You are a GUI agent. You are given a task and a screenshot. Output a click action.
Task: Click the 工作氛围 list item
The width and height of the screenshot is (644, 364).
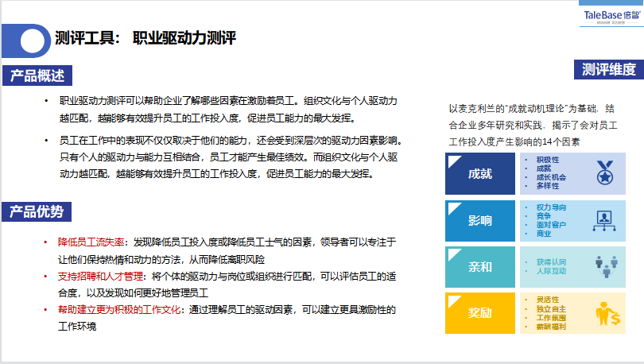click(551, 318)
